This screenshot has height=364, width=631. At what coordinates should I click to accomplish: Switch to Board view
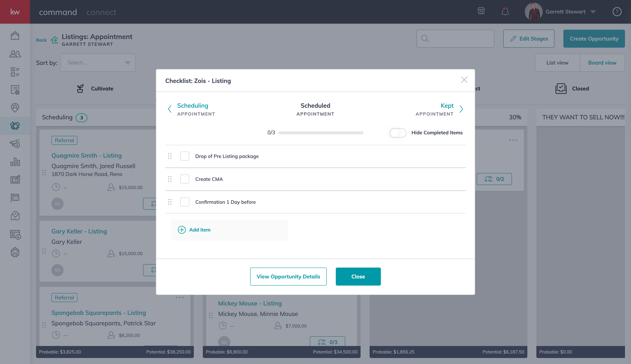pyautogui.click(x=602, y=62)
